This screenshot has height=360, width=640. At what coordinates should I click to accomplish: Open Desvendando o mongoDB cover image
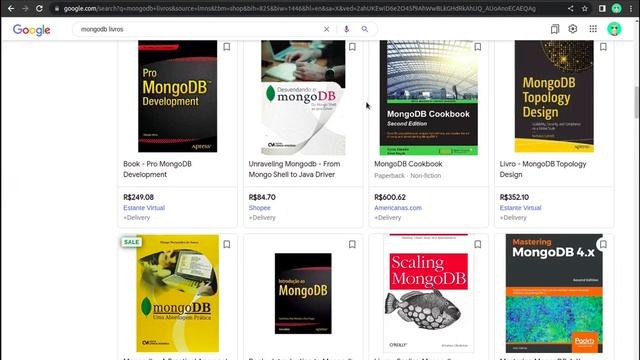303,98
